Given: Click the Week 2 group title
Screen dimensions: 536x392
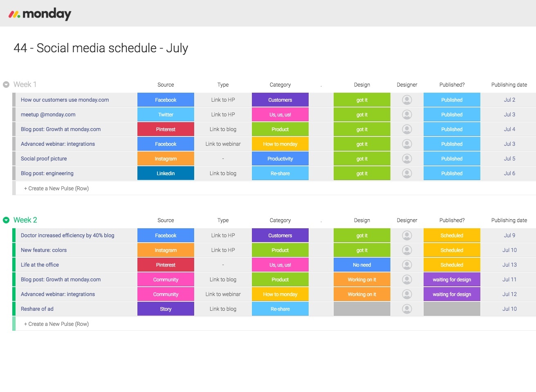Looking at the screenshot, I should [25, 220].
